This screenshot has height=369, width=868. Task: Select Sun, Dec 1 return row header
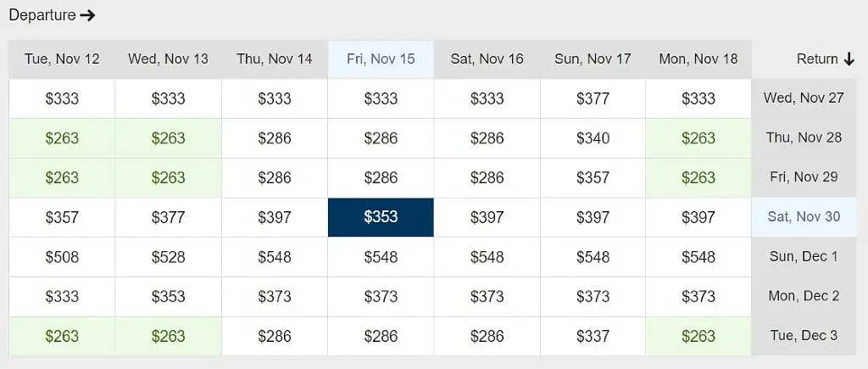click(x=804, y=256)
